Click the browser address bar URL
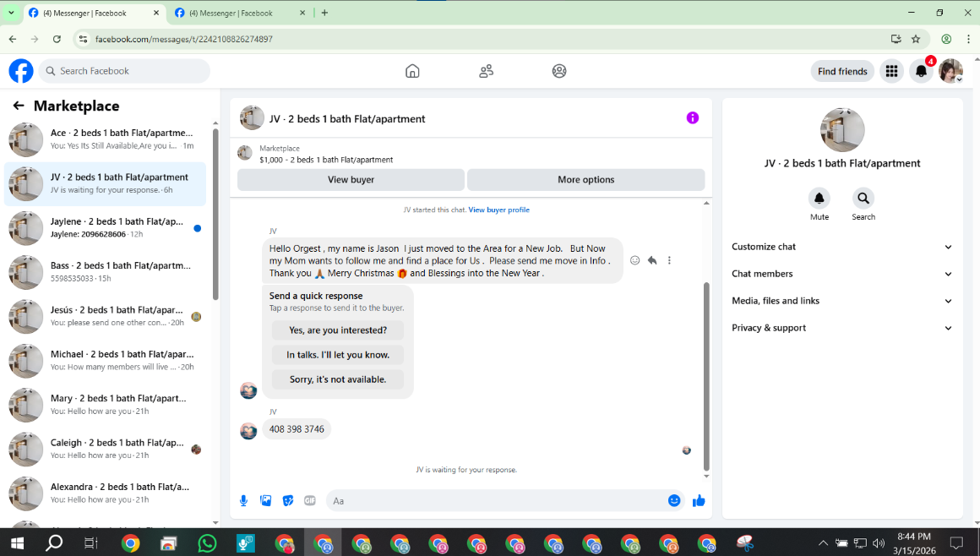 point(184,39)
